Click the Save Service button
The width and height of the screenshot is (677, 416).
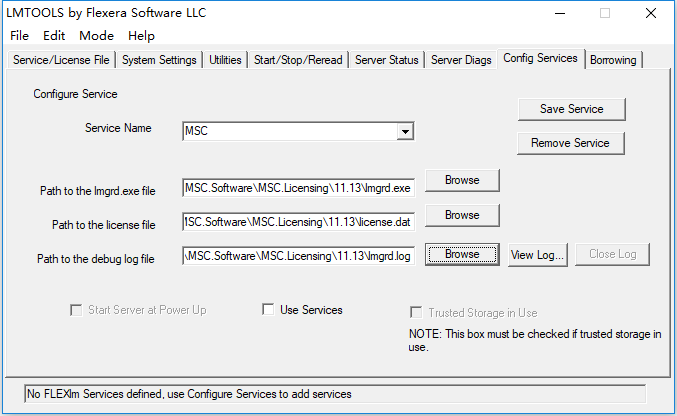[572, 109]
